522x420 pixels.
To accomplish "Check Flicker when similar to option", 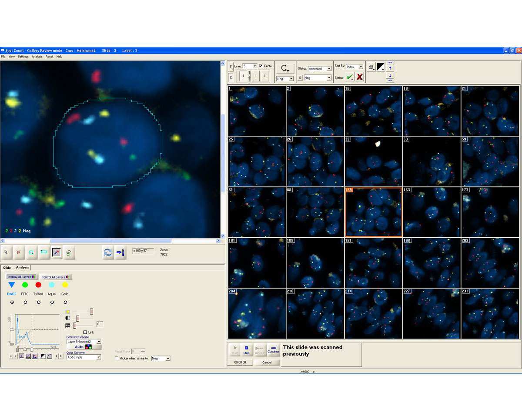I will (116, 358).
